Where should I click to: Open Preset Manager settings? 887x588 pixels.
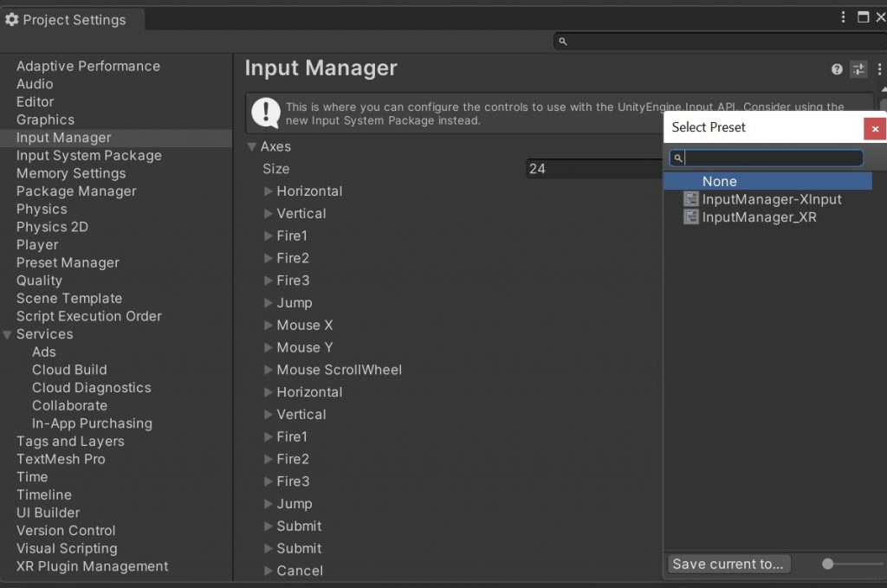pos(68,263)
